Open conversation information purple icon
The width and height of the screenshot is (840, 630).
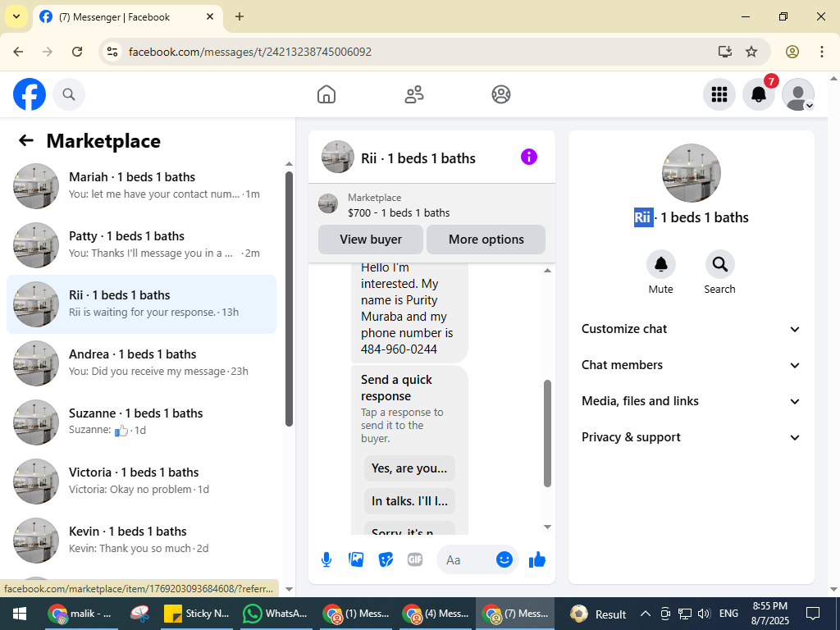tap(529, 157)
